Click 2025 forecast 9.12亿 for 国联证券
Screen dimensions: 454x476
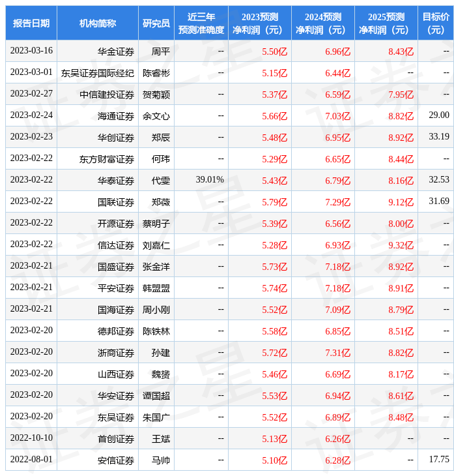tap(401, 203)
